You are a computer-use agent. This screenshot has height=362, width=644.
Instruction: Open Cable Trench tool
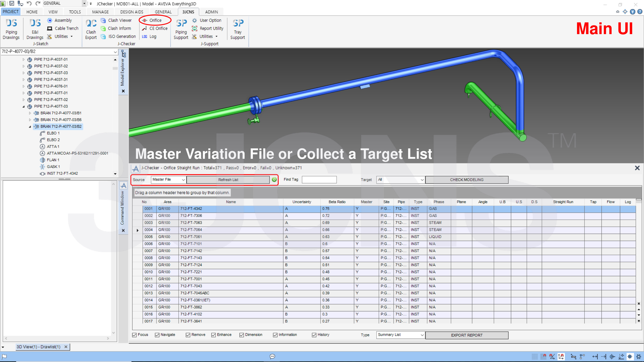[x=63, y=28]
